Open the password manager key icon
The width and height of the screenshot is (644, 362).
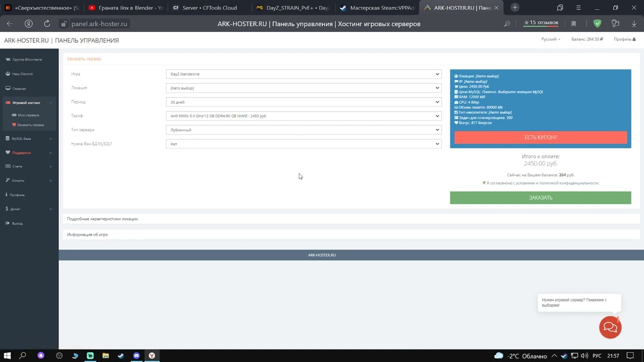click(x=615, y=24)
